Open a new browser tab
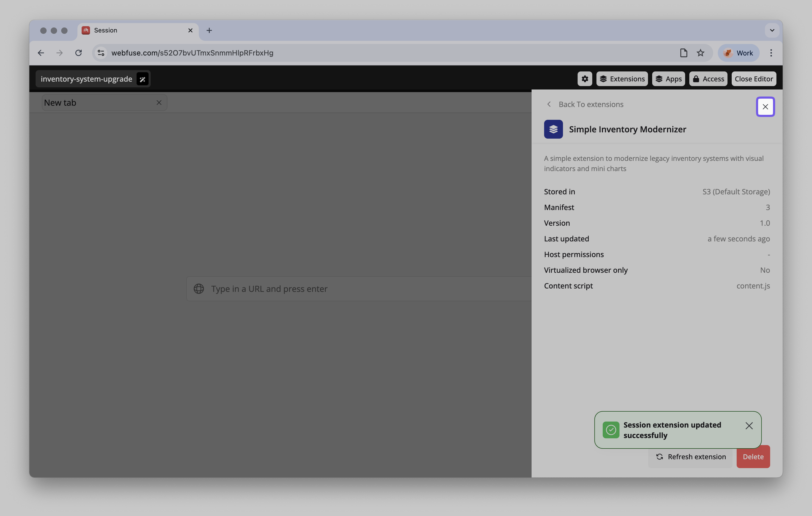This screenshot has height=516, width=812. click(209, 30)
